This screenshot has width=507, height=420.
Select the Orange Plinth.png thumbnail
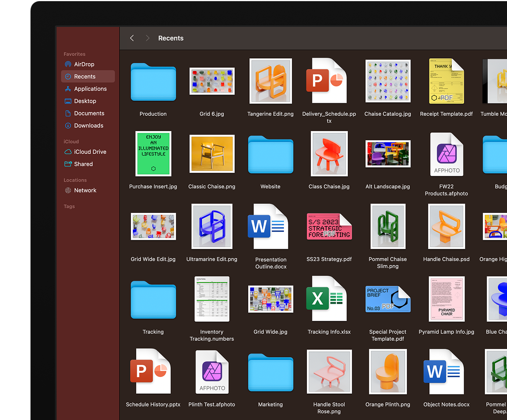coord(388,372)
